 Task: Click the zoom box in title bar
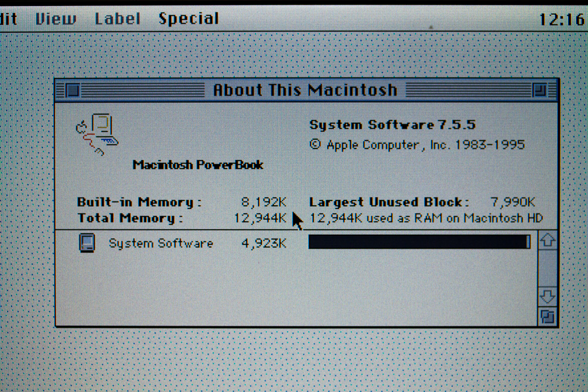(x=539, y=90)
